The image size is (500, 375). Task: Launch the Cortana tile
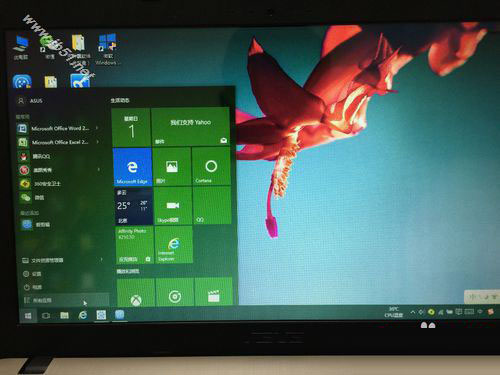point(211,167)
